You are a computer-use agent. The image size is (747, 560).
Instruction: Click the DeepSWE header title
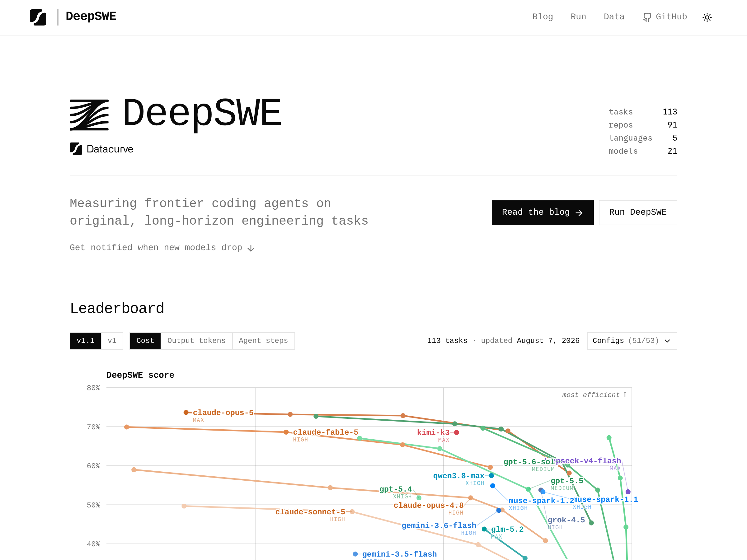pyautogui.click(x=91, y=16)
